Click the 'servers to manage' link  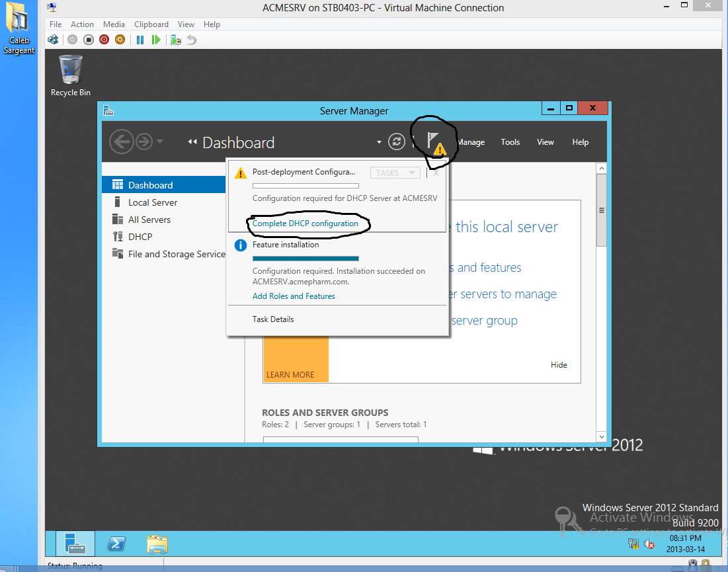click(508, 294)
